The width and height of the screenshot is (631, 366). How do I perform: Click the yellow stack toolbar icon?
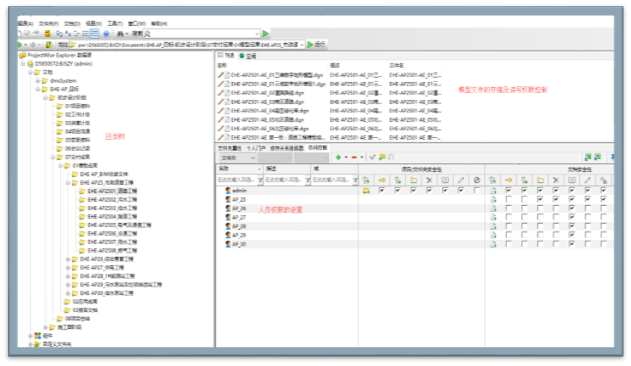[x=47, y=34]
